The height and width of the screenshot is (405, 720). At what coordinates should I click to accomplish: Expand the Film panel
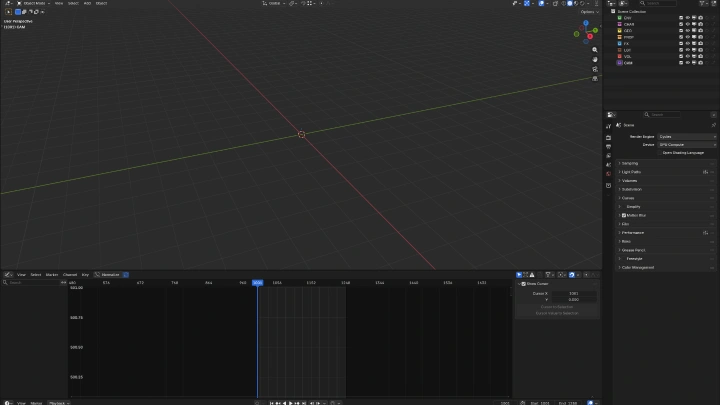[666, 224]
